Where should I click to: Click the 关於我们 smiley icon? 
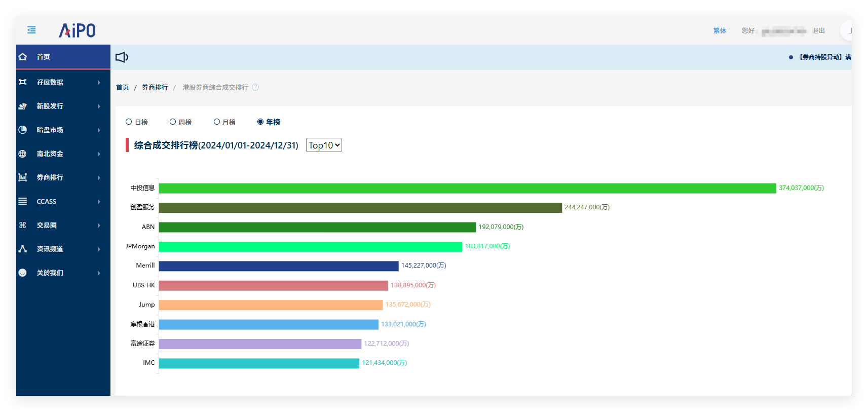tap(23, 273)
